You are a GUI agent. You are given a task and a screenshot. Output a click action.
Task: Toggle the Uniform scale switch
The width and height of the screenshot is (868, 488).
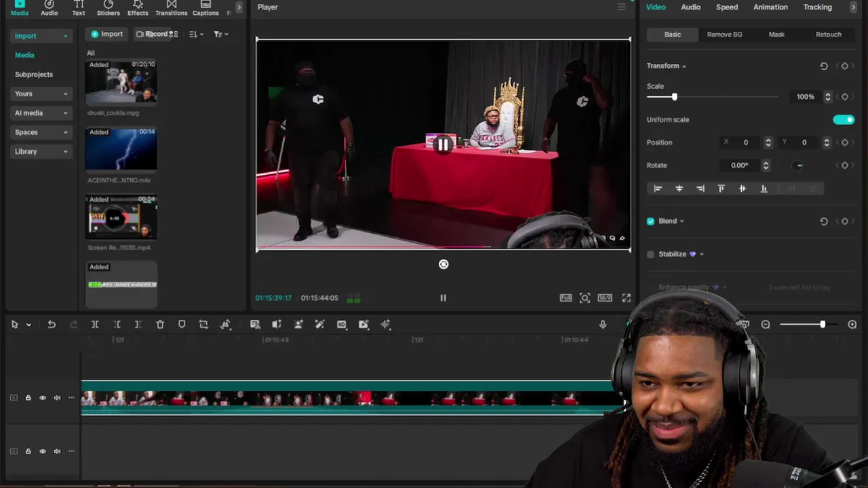coord(844,120)
